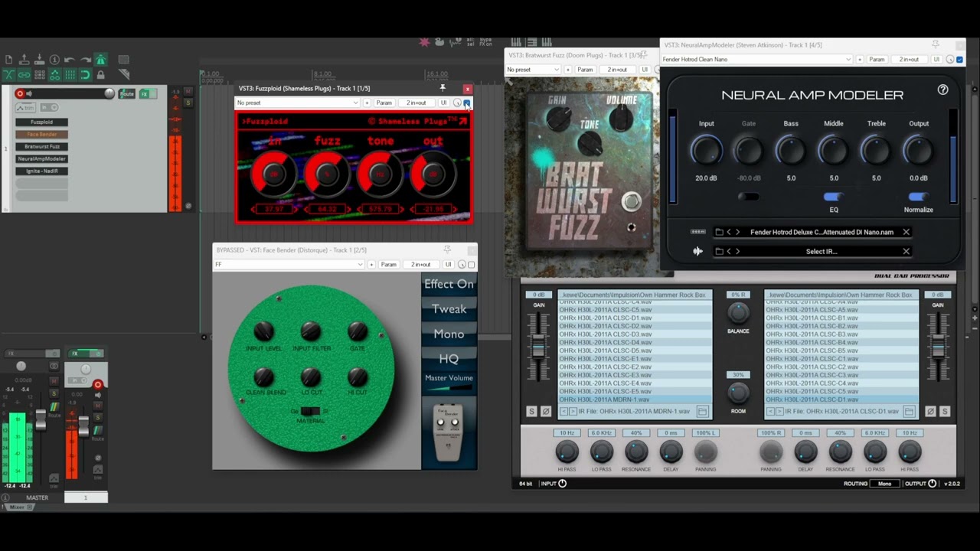Select bypassed Face Bender in FX list
The image size is (980, 551).
(41, 134)
